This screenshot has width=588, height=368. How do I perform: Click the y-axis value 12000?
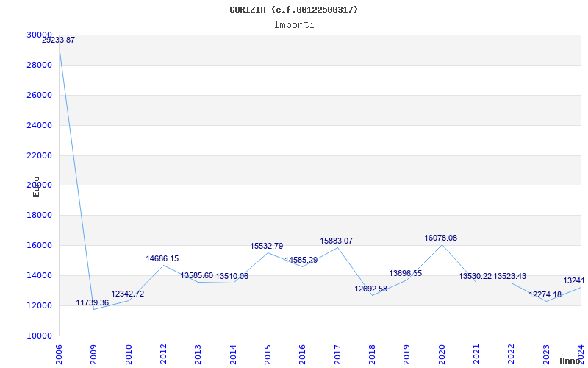pyautogui.click(x=40, y=305)
